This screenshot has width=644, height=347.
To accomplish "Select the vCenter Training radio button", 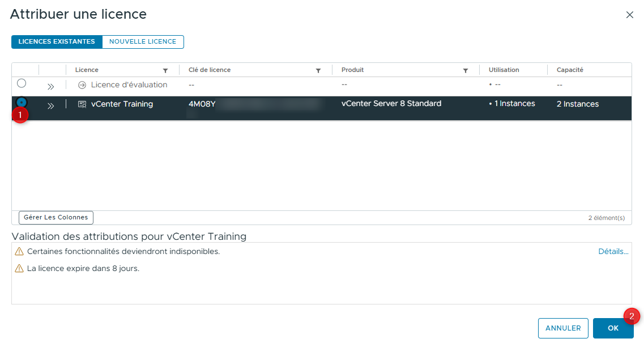I will (x=22, y=101).
